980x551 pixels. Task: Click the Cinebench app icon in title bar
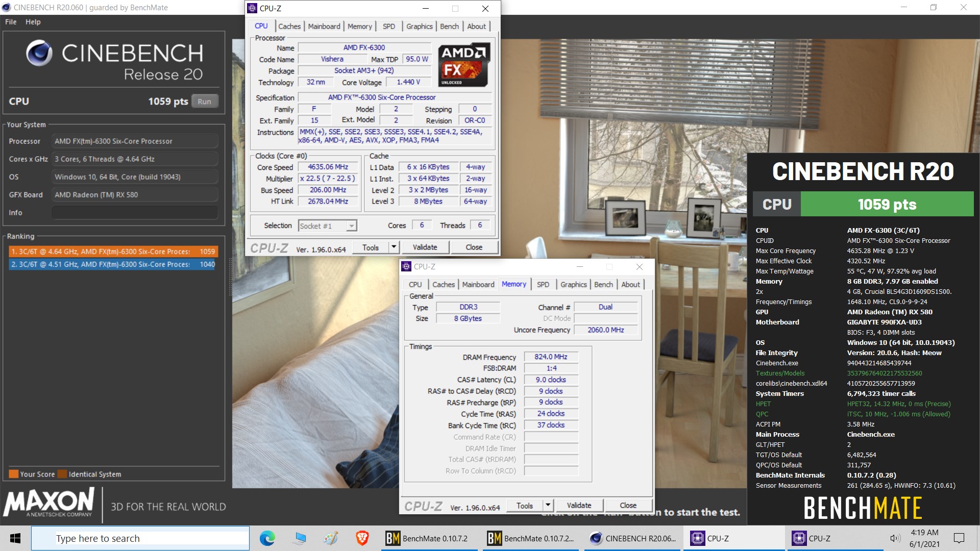click(x=7, y=7)
